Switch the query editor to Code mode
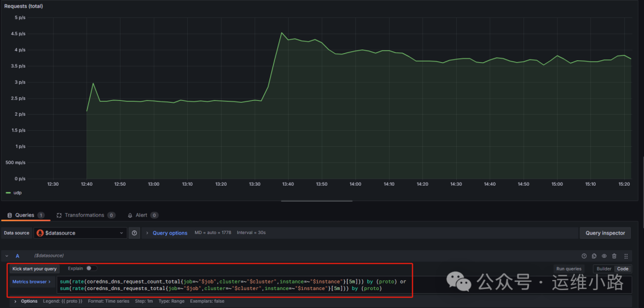Viewport: 644px width, 308px height. click(623, 269)
